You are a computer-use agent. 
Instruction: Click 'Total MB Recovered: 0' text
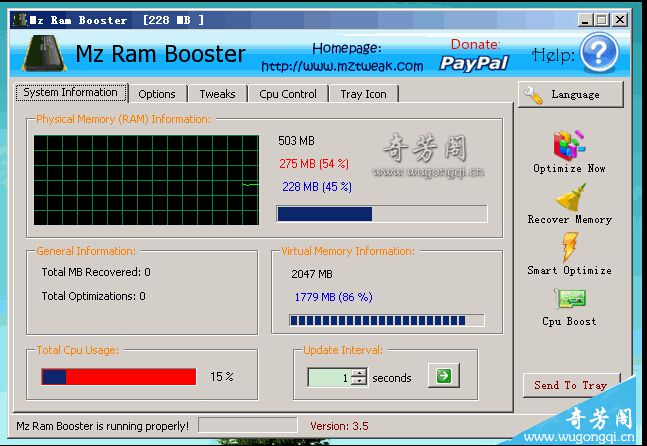tap(96, 272)
